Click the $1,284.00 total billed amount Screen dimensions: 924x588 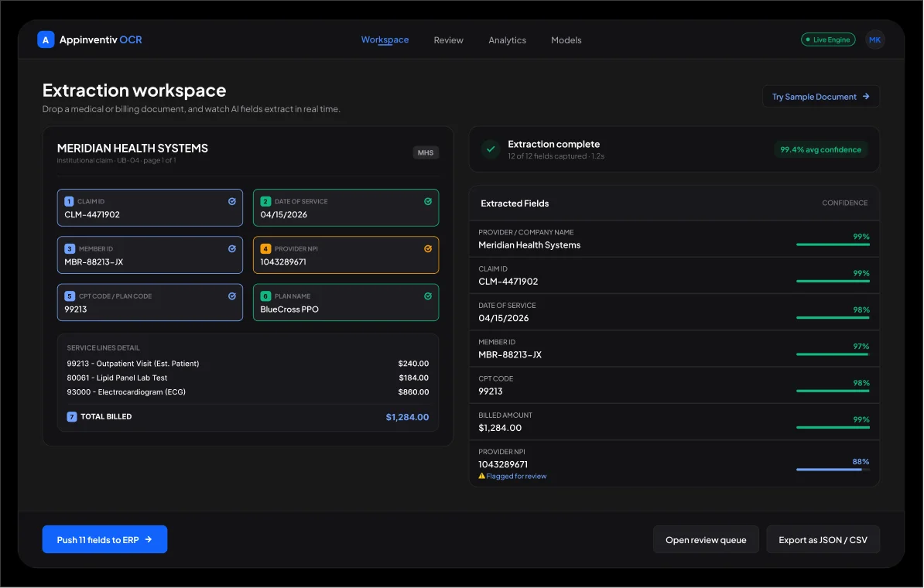coord(407,417)
